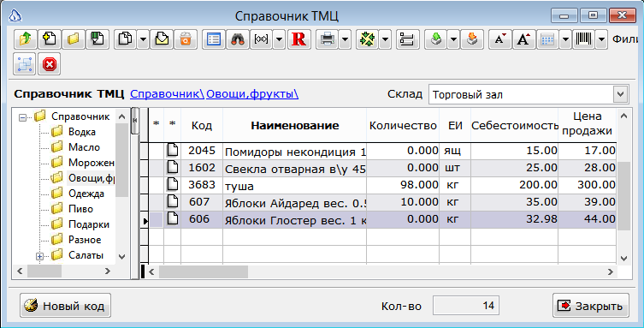Open dropdown next to column width icon
The height and width of the screenshot is (328, 644).
point(279,39)
